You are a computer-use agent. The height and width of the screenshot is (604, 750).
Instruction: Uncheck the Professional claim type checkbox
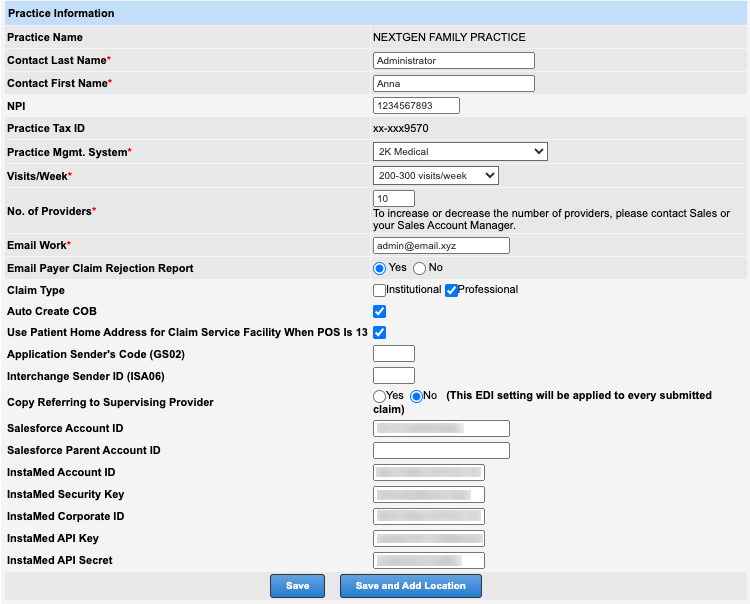(x=451, y=290)
